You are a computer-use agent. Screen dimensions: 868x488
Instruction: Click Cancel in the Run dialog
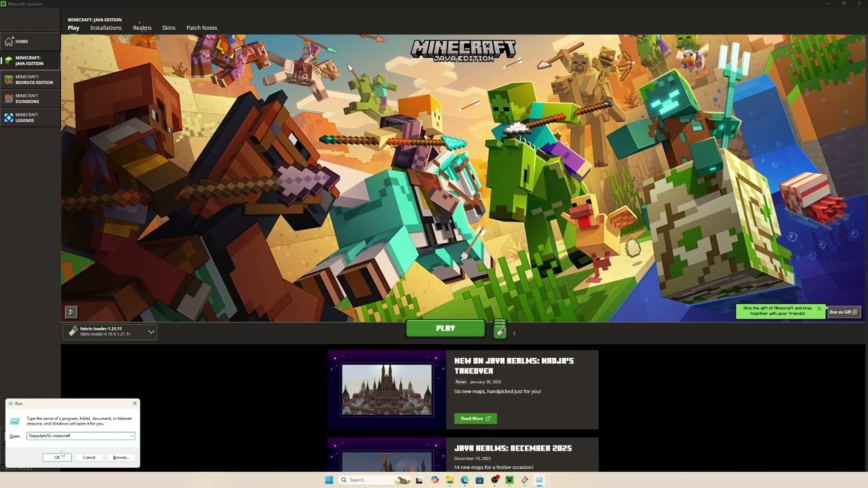pos(89,457)
